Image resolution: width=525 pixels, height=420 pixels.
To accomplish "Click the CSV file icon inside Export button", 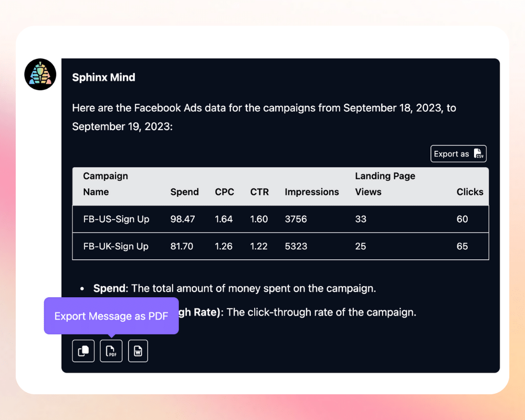I will point(478,153).
